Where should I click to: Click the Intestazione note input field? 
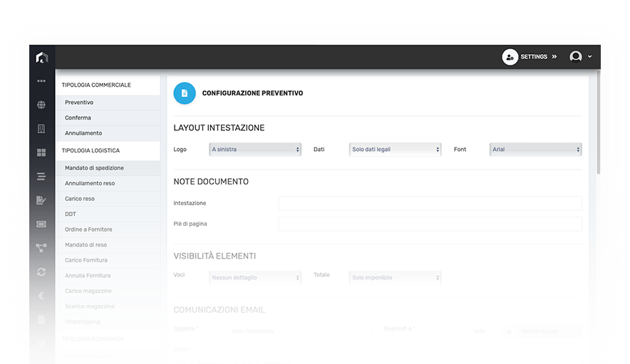[x=430, y=203]
